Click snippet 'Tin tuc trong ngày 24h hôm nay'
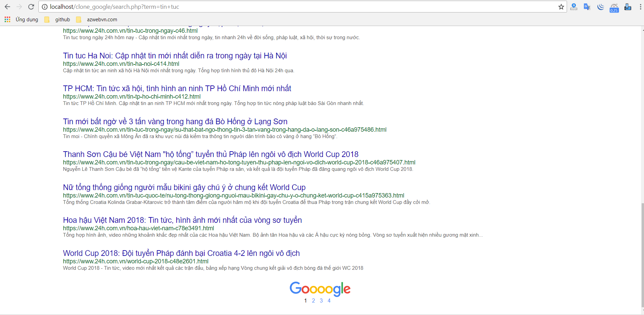The width and height of the screenshot is (644, 315). (211, 37)
